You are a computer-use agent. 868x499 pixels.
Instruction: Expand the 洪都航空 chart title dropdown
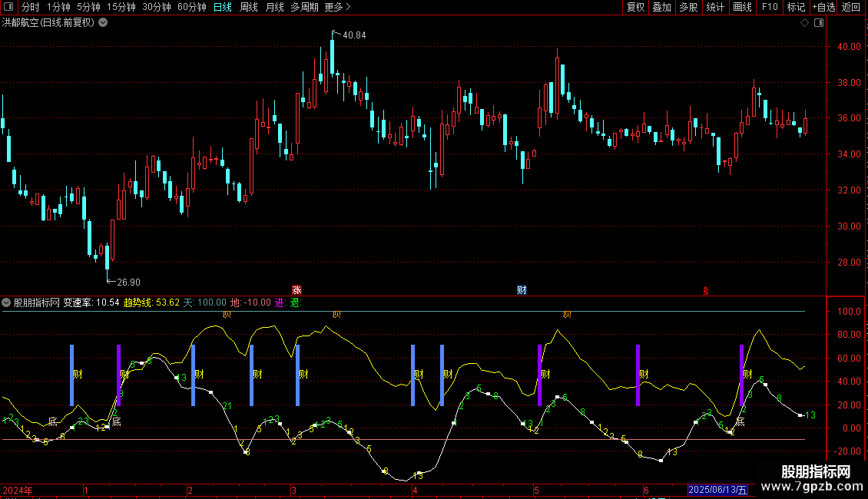[x=103, y=23]
